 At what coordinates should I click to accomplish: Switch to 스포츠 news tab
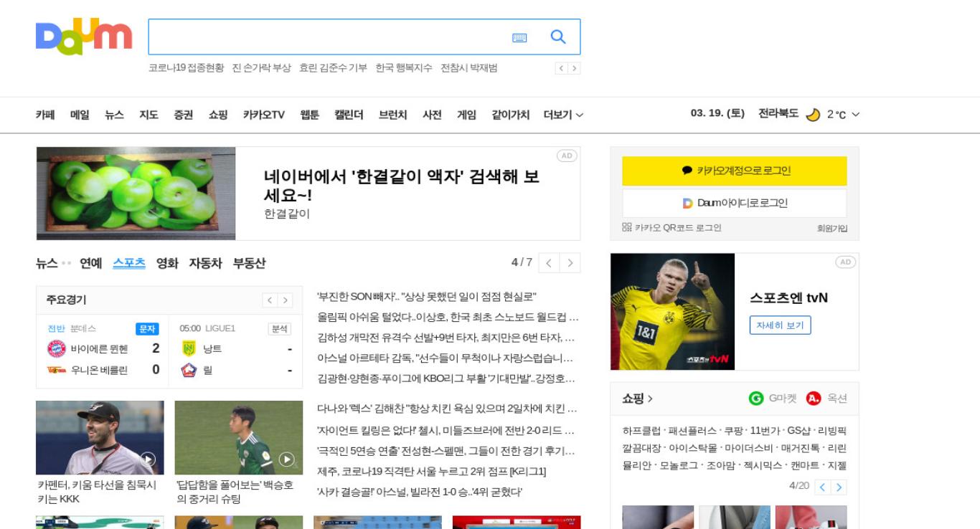(x=129, y=263)
